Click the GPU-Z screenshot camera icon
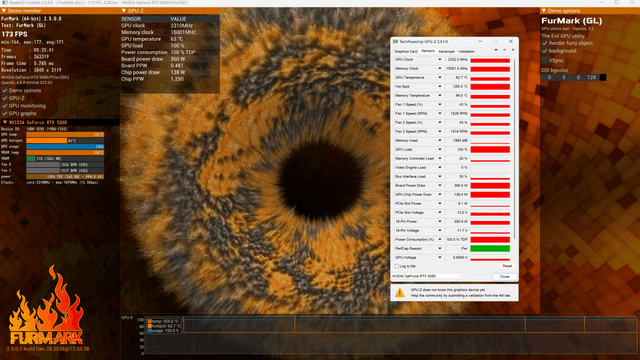Image resolution: width=640 pixels, height=360 pixels. (x=496, y=50)
